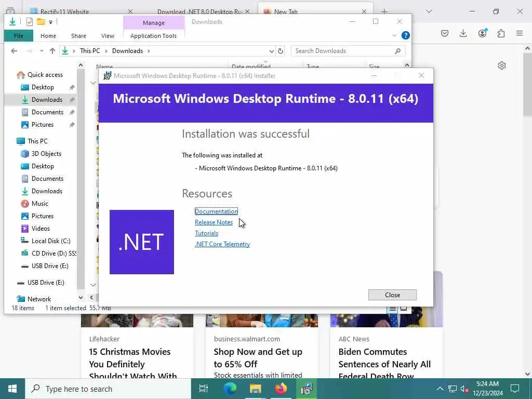
Task: Switch to Download .NET 8.0 Desktop tab
Action: click(x=199, y=11)
